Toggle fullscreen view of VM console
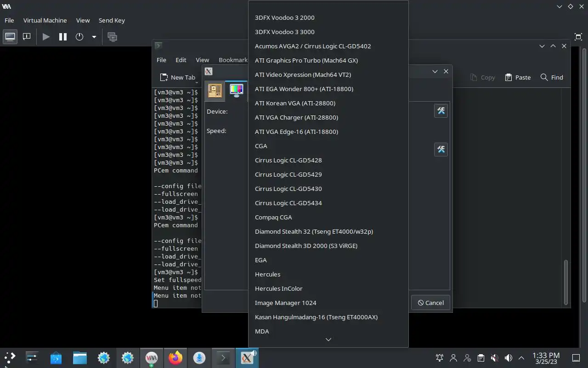The width and height of the screenshot is (588, 368). (578, 37)
